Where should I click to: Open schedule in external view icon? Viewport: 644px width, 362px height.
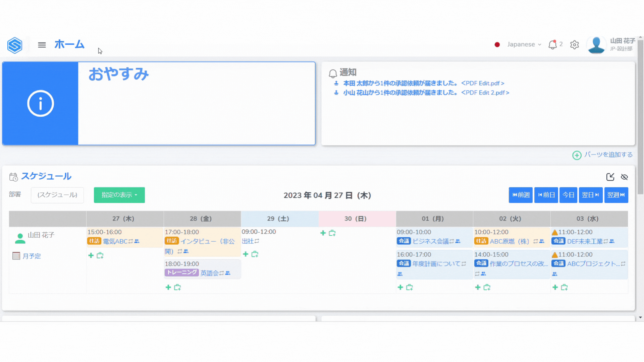610,177
